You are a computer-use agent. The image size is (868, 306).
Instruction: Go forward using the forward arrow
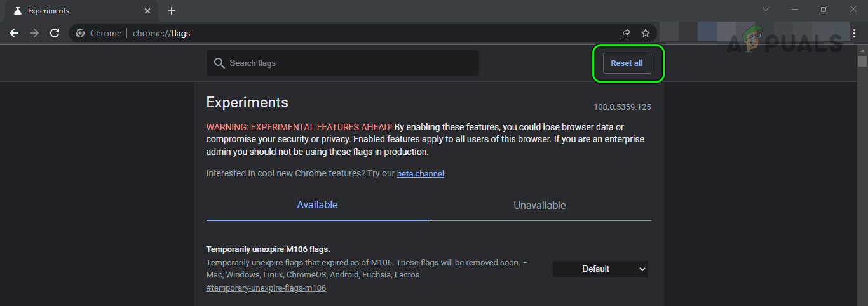(34, 33)
